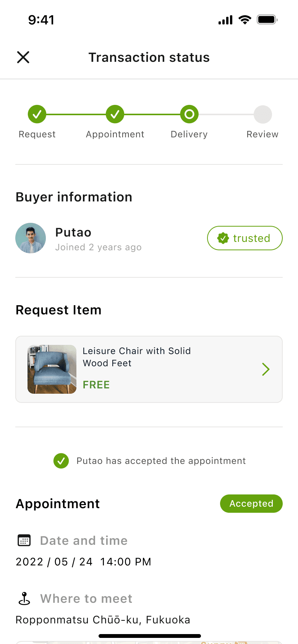
Task: Tap the Accepted status pill
Action: click(x=251, y=504)
